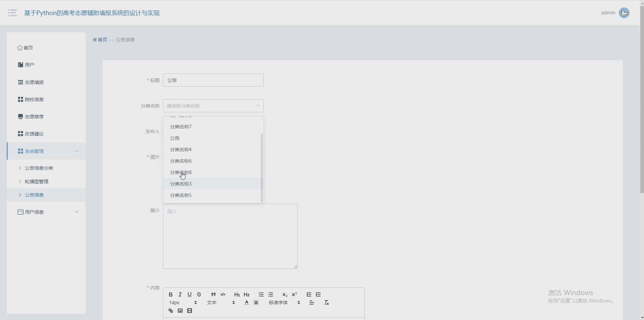Toggle underline formatting in editor
The height and width of the screenshot is (320, 644).
pos(190,294)
